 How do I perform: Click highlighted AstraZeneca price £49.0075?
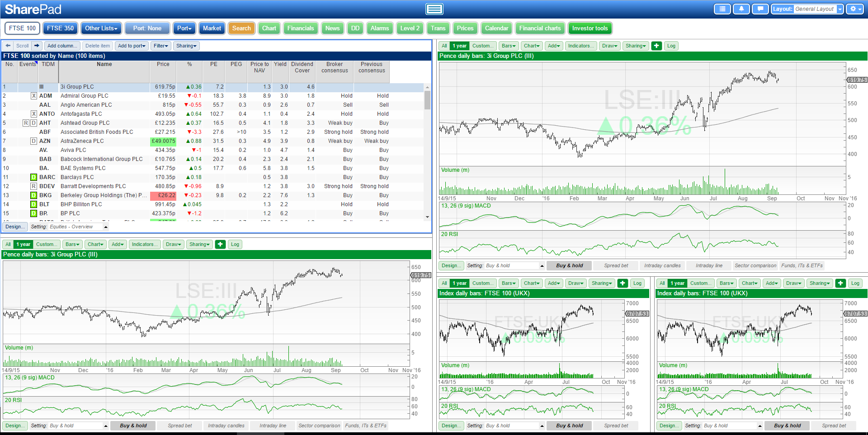[163, 141]
